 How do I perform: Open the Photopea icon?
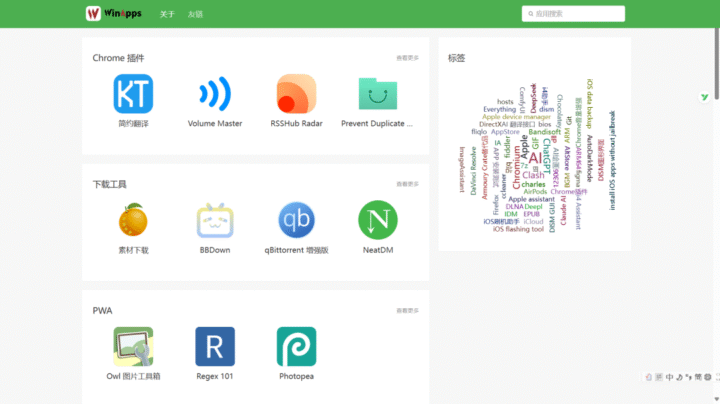click(x=296, y=346)
